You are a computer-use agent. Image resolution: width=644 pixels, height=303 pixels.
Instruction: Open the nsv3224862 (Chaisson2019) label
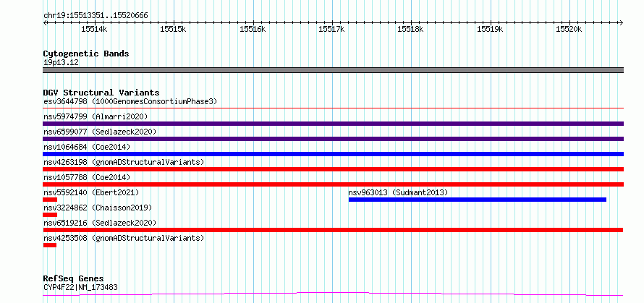(x=98, y=208)
